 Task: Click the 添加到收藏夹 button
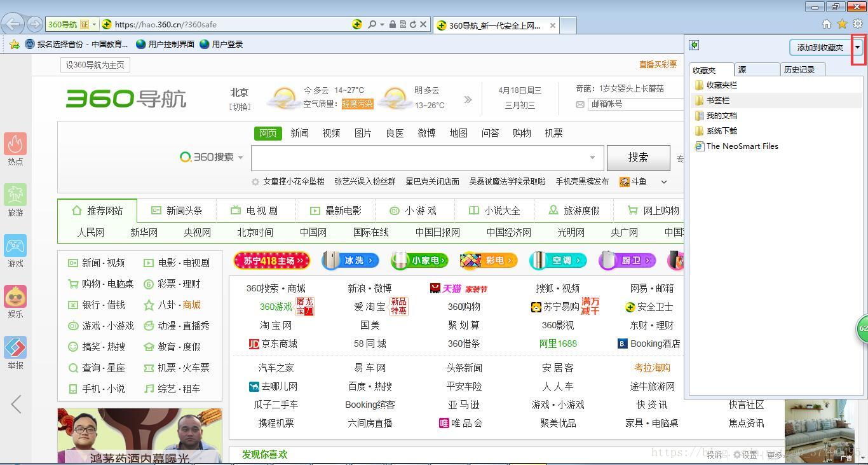(820, 47)
